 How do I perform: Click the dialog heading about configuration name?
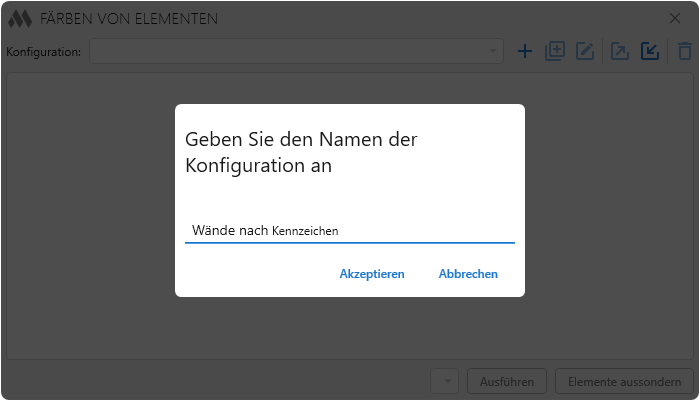pos(301,152)
